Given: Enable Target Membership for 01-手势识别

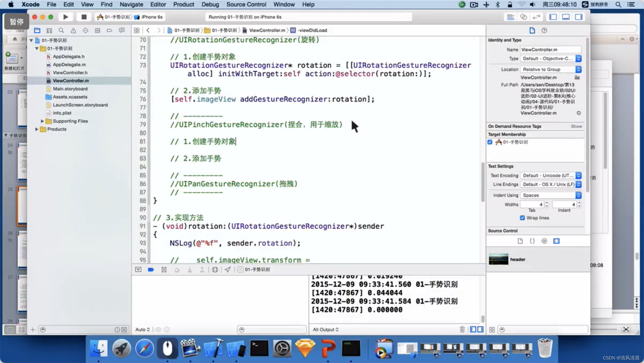Looking at the screenshot, I should click(490, 142).
